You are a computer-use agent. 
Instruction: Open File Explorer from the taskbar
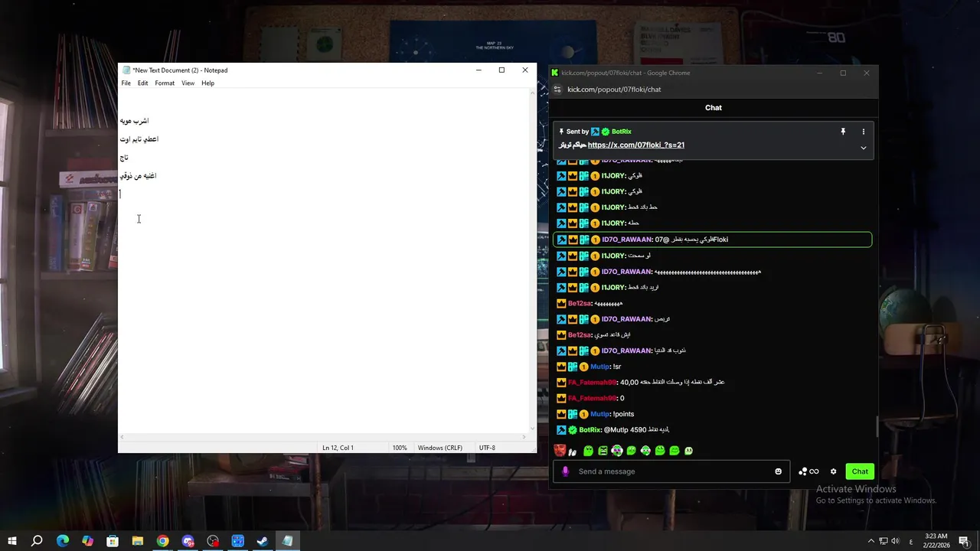point(138,541)
